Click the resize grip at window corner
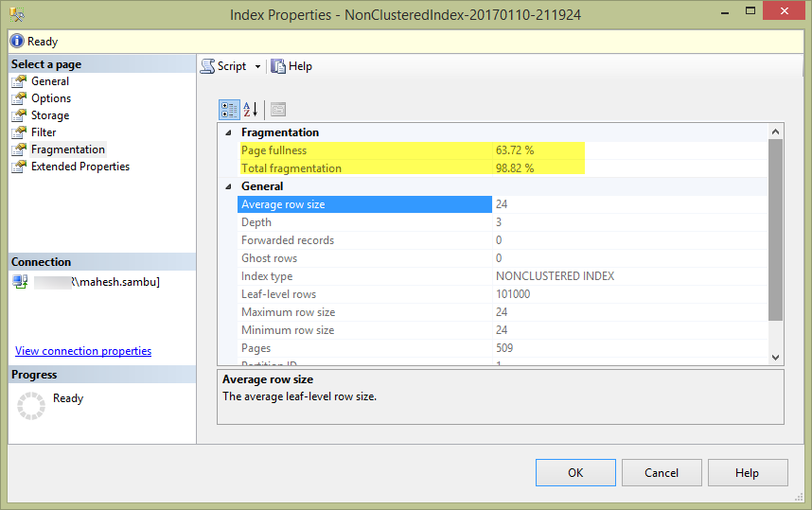The width and height of the screenshot is (812, 510). pos(798,497)
